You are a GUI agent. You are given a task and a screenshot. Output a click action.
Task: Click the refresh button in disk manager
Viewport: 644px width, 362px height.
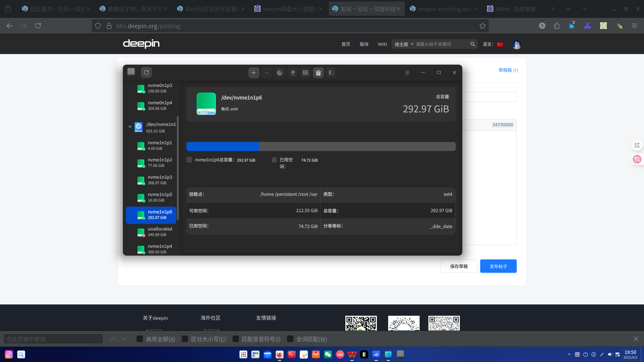pyautogui.click(x=146, y=73)
